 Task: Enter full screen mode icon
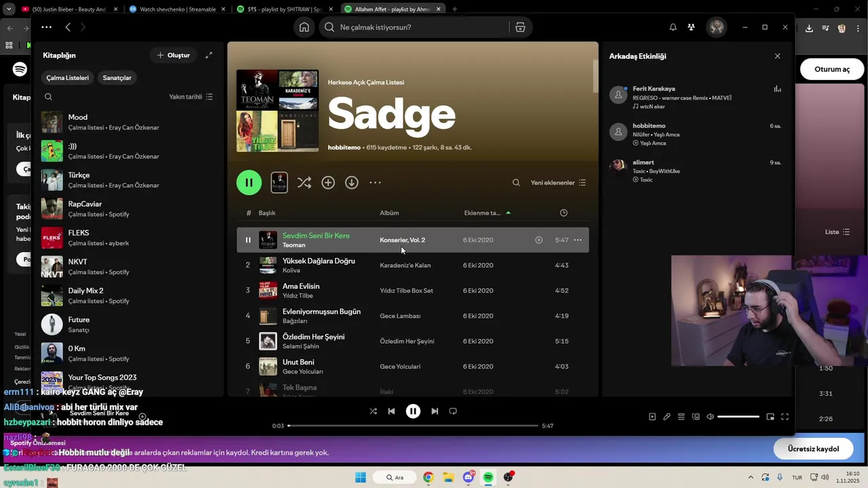click(785, 417)
